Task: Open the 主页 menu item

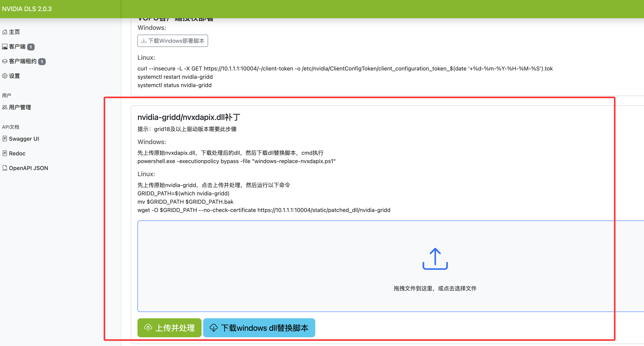Action: (x=14, y=32)
